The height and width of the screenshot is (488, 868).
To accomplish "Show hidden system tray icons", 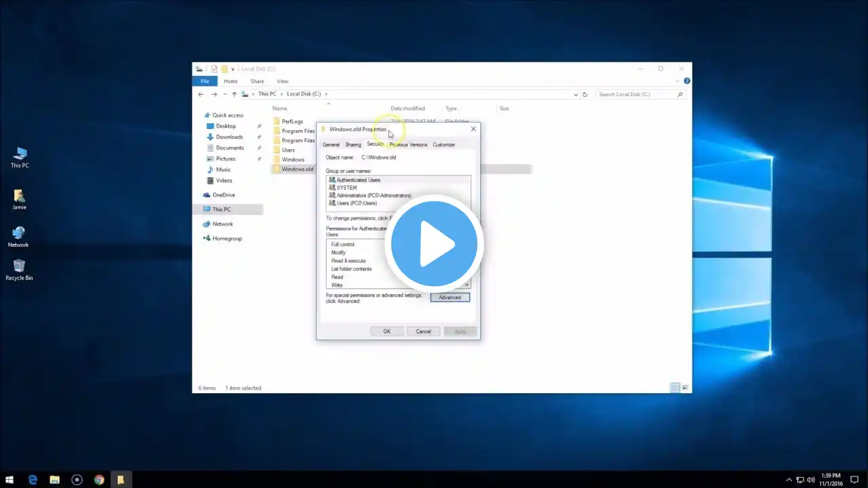I will 789,480.
